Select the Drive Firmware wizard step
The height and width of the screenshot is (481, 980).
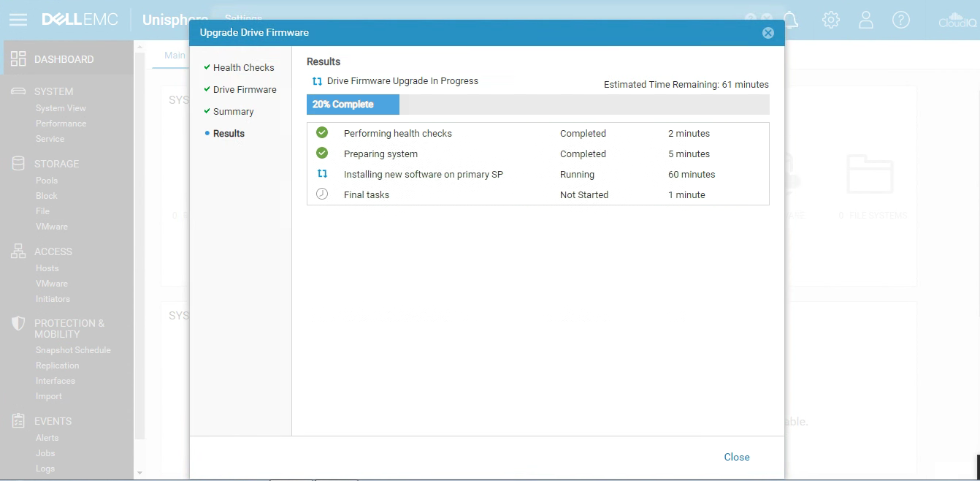coord(245,90)
